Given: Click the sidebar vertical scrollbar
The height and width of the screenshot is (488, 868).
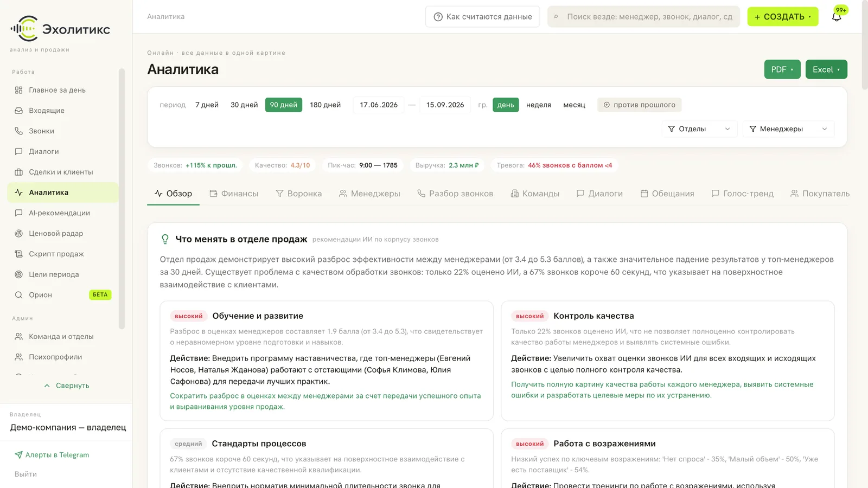Looking at the screenshot, I should point(122,198).
